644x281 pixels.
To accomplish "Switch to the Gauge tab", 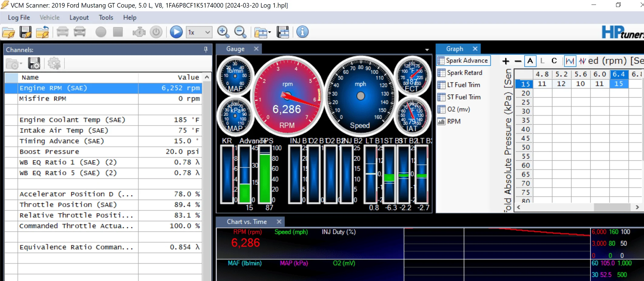I will point(235,49).
